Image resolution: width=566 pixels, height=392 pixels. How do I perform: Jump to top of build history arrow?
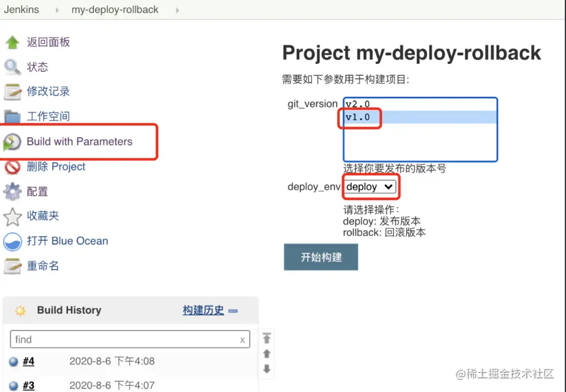pyautogui.click(x=267, y=338)
